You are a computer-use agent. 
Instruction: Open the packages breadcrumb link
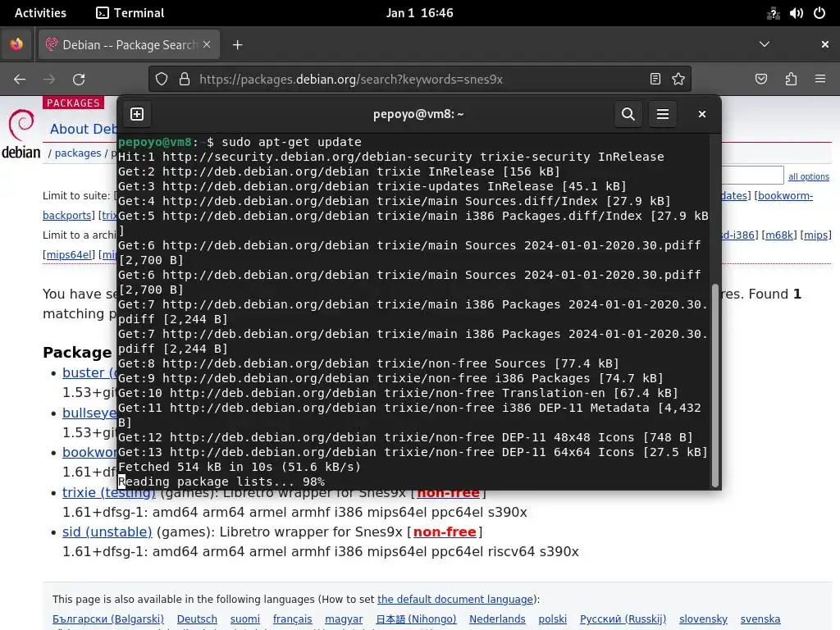pyautogui.click(x=78, y=153)
